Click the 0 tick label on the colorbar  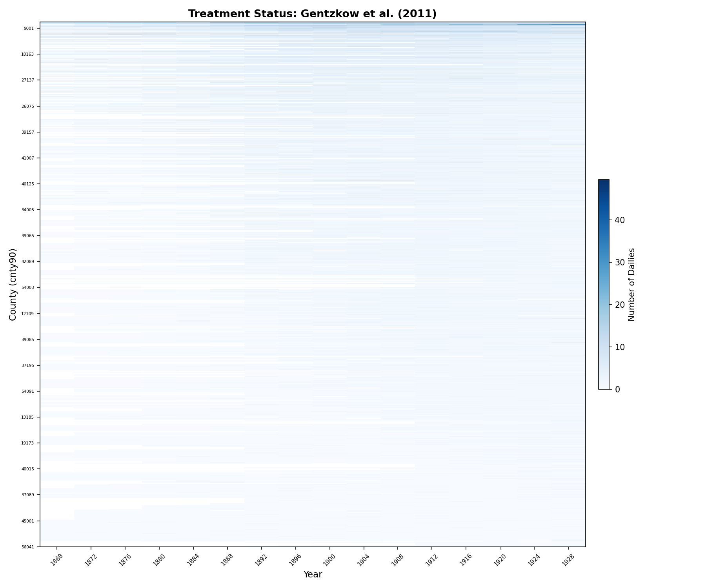coord(617,390)
